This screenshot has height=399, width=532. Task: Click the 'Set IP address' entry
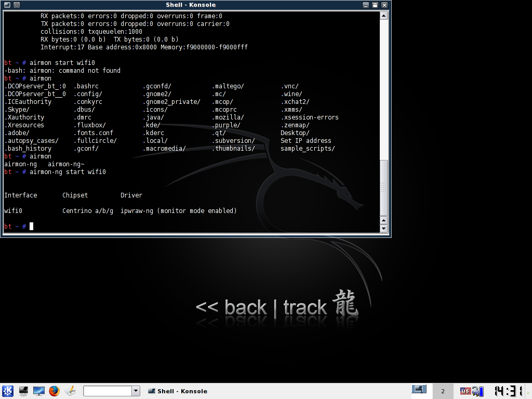coord(305,140)
